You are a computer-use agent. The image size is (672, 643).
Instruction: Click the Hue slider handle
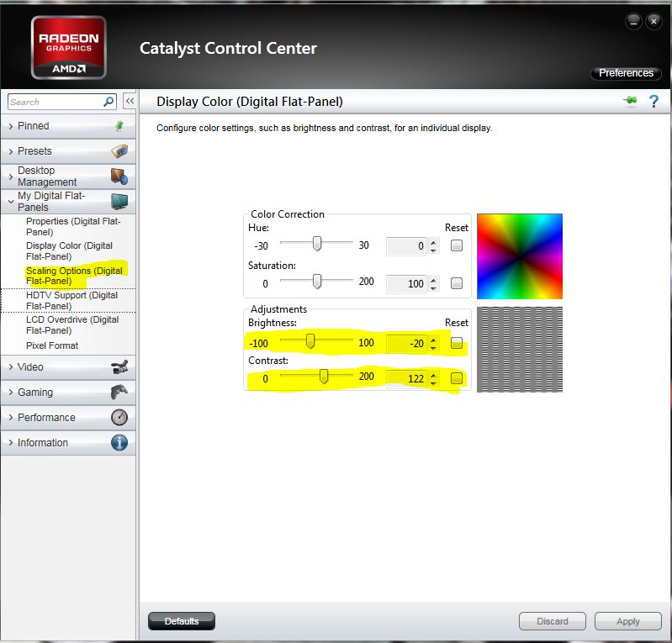(317, 243)
